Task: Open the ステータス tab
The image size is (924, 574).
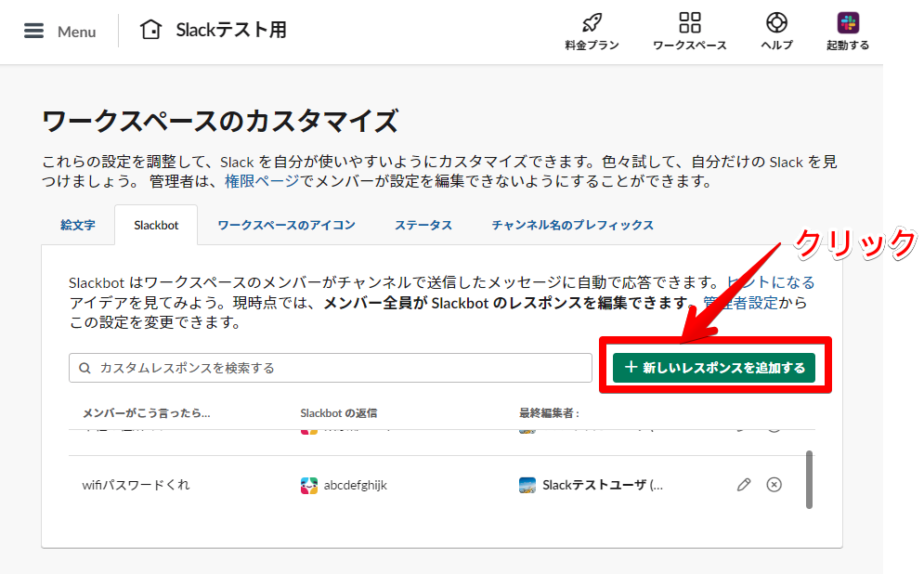Action: coord(423,224)
